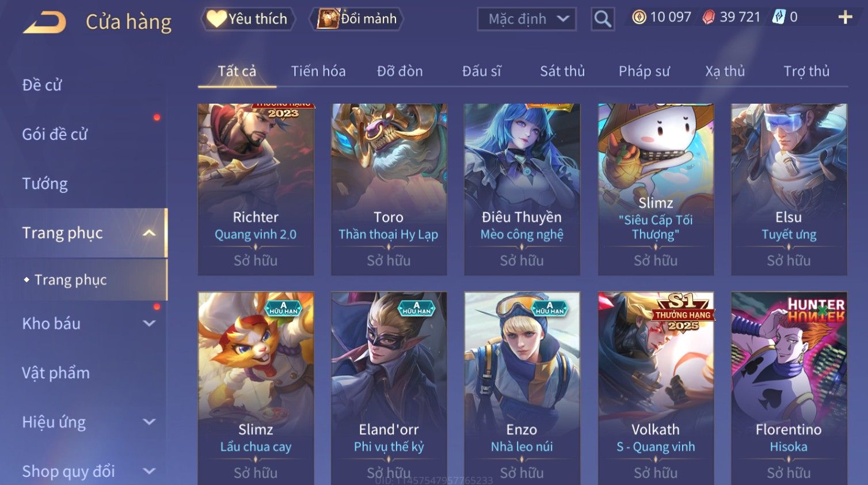Select the Florentino Hisoka skin card

789,388
